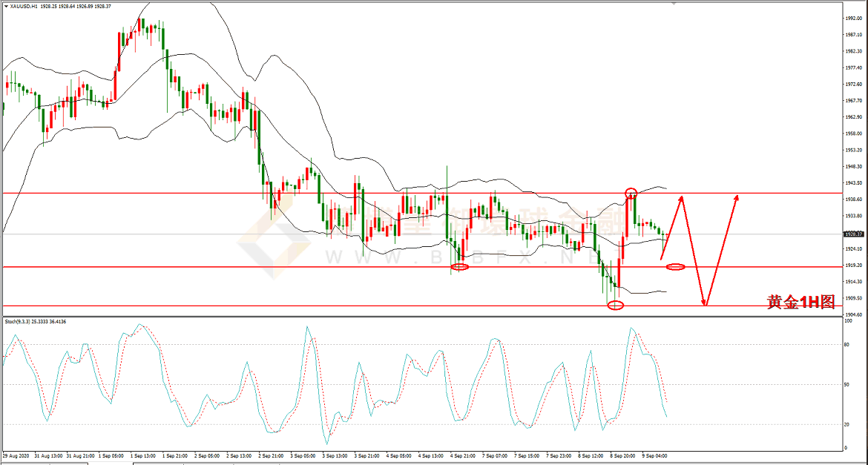Click the current price label 1928.37
The height and width of the screenshot is (465, 868).
852,234
